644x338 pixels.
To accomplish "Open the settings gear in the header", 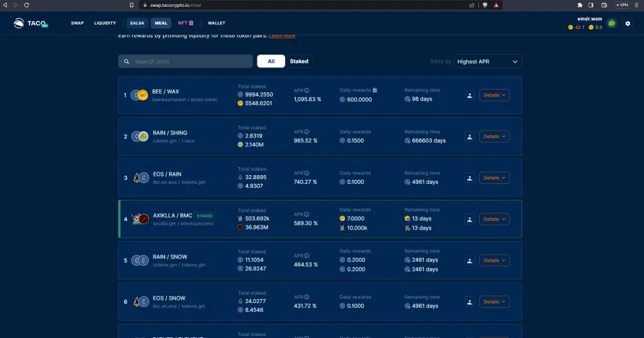I will tap(628, 24).
